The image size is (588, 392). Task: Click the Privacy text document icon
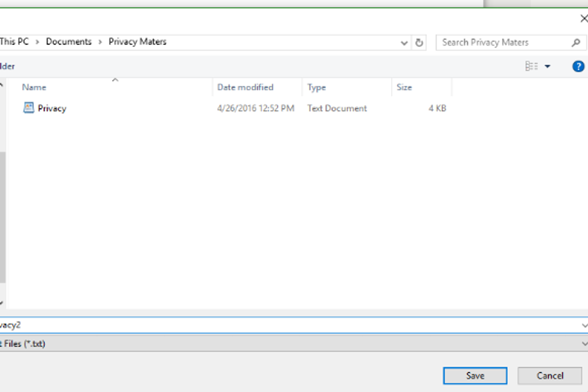[x=29, y=108]
